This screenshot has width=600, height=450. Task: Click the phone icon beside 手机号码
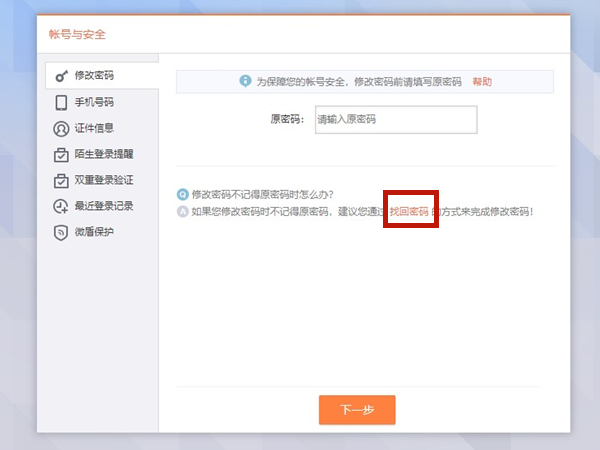61,102
